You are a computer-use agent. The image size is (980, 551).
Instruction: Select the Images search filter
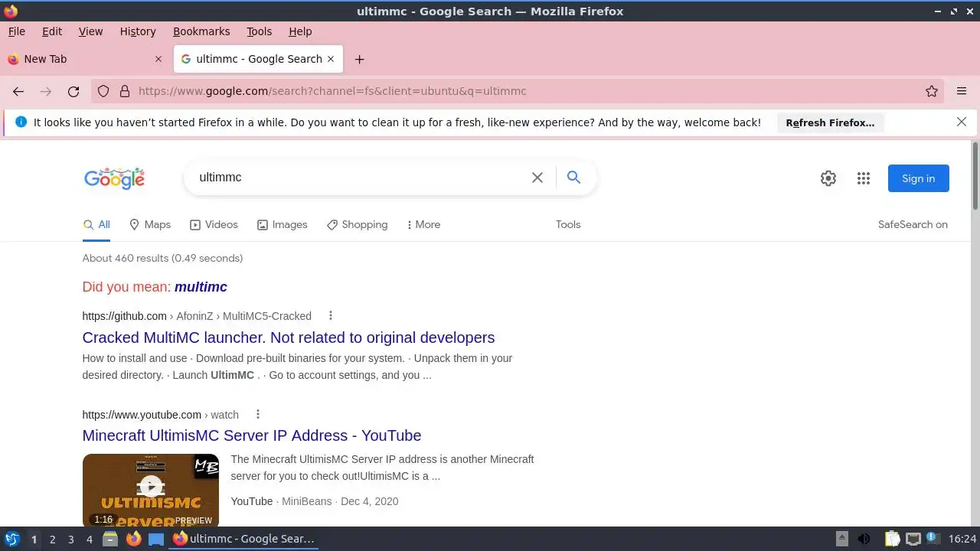[283, 224]
